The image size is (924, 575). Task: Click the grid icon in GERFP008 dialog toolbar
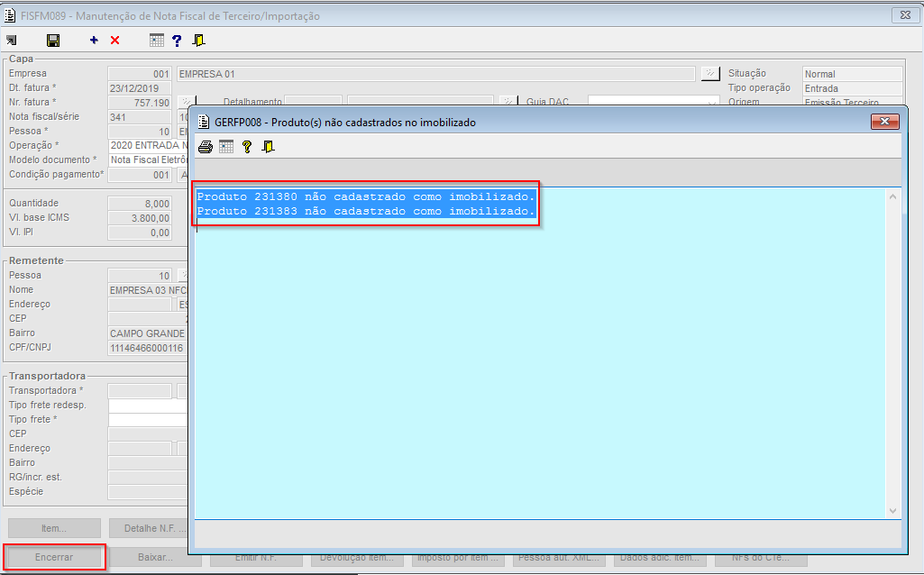tap(226, 147)
